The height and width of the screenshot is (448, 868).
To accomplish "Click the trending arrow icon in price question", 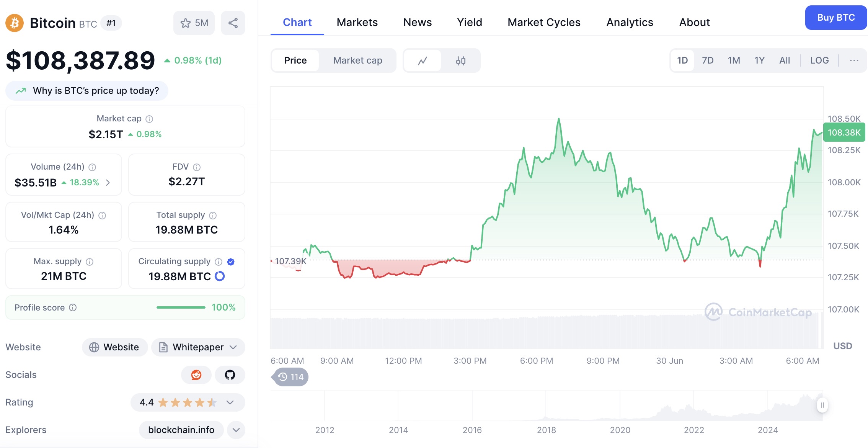I will click(21, 91).
